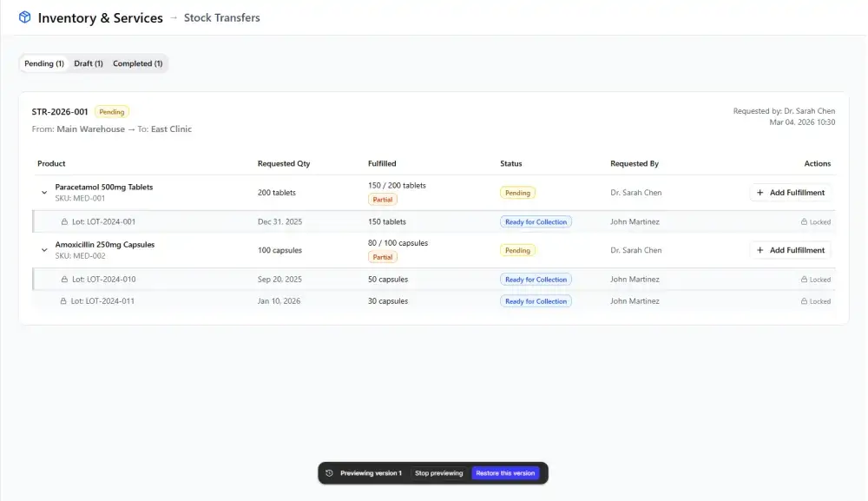The height and width of the screenshot is (501, 868).
Task: Click the 80 / 100 capsules fulfilled summary
Action: click(398, 243)
